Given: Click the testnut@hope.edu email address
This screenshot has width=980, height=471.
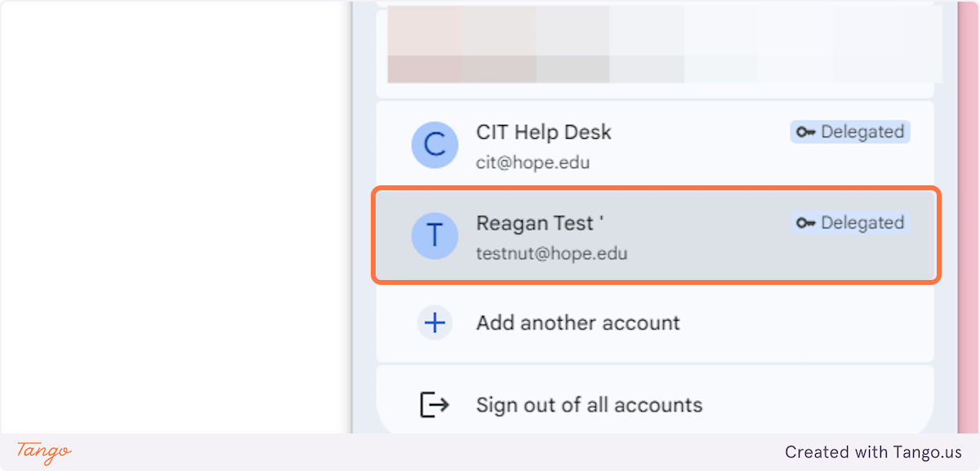Looking at the screenshot, I should [x=551, y=253].
